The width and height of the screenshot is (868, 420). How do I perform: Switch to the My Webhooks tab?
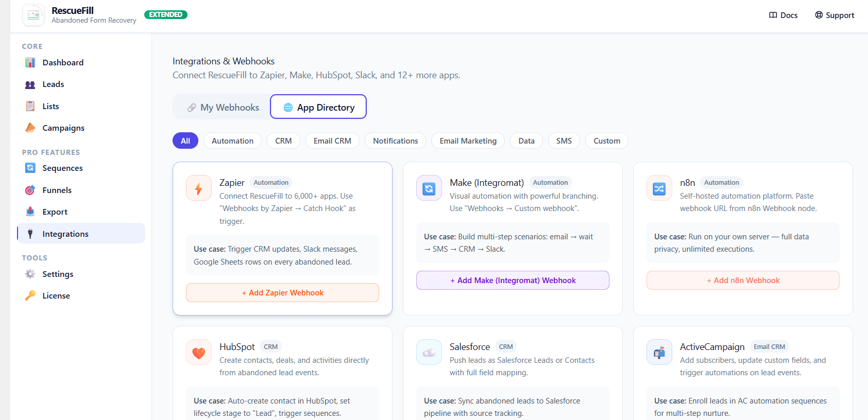point(222,107)
